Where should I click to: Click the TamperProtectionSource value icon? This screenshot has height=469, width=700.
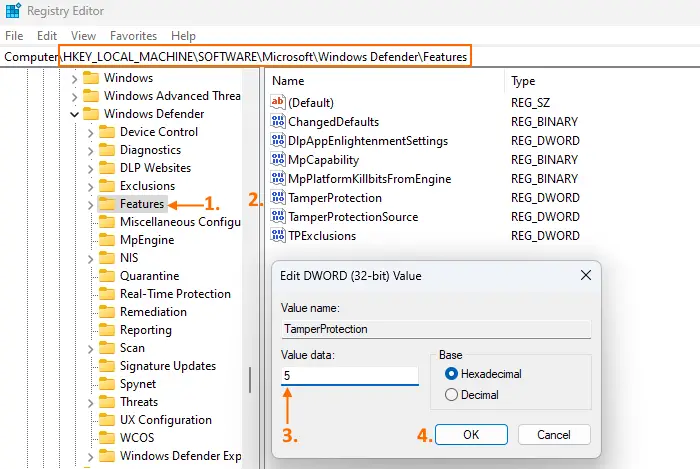click(x=278, y=216)
